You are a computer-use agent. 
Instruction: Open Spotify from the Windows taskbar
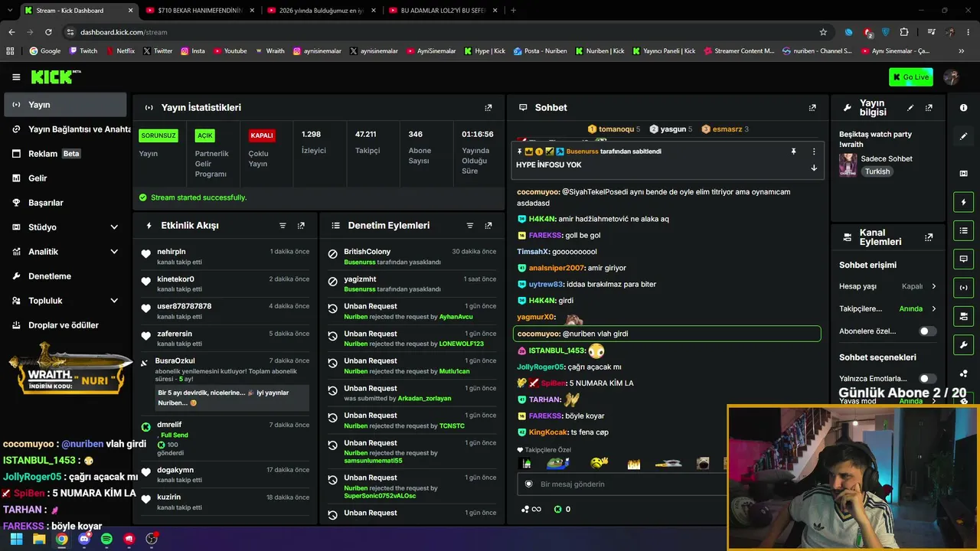[x=106, y=539]
